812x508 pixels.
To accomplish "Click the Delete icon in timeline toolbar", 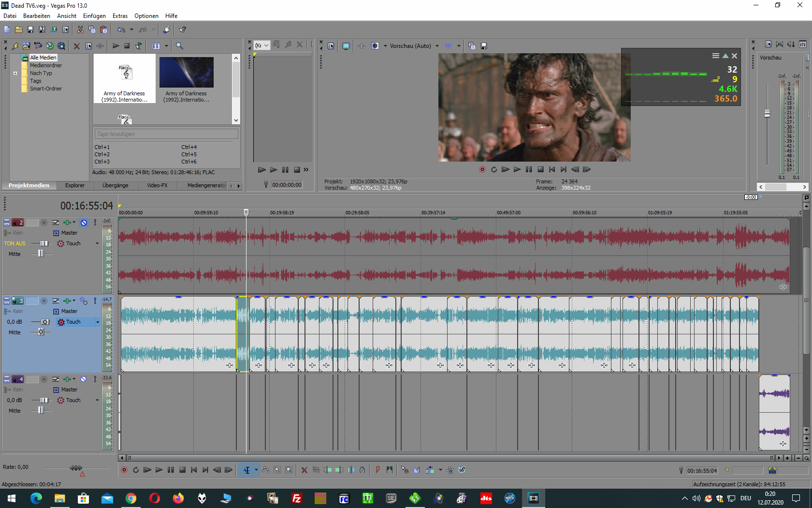I will tap(304, 470).
